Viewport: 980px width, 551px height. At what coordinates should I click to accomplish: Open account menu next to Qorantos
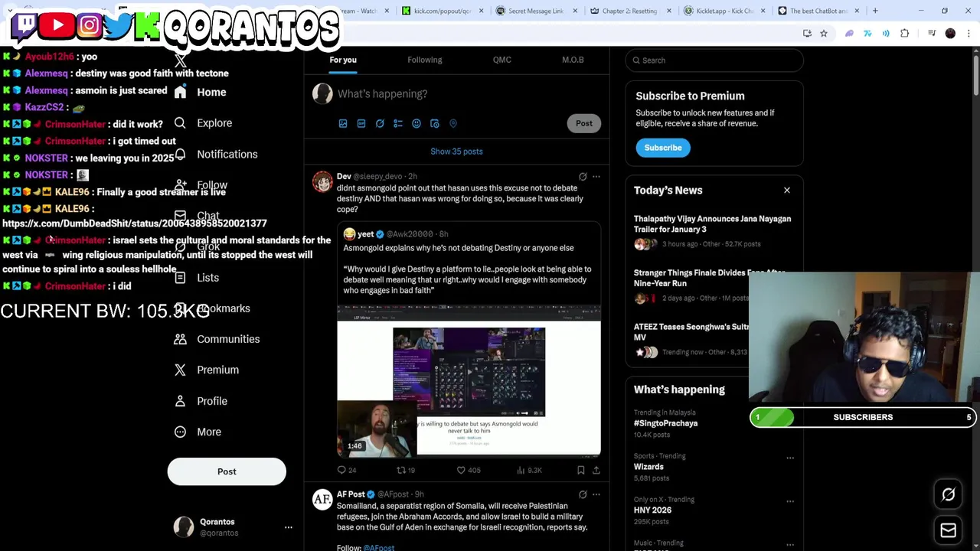pyautogui.click(x=289, y=527)
